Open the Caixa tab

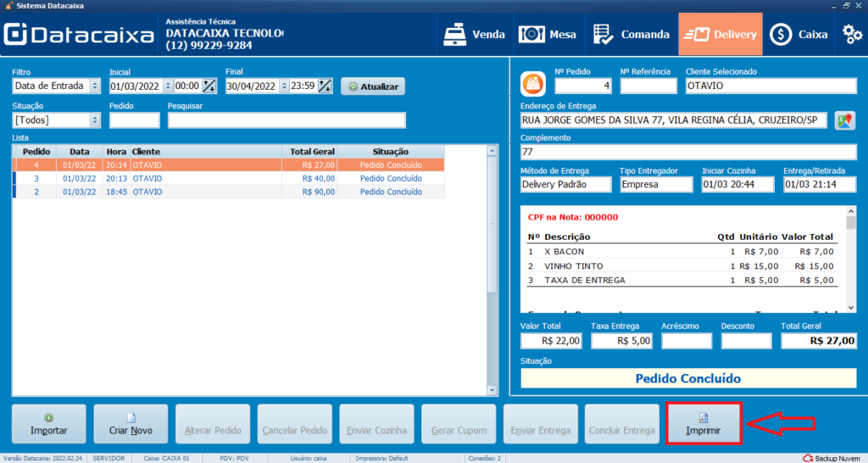(799, 35)
